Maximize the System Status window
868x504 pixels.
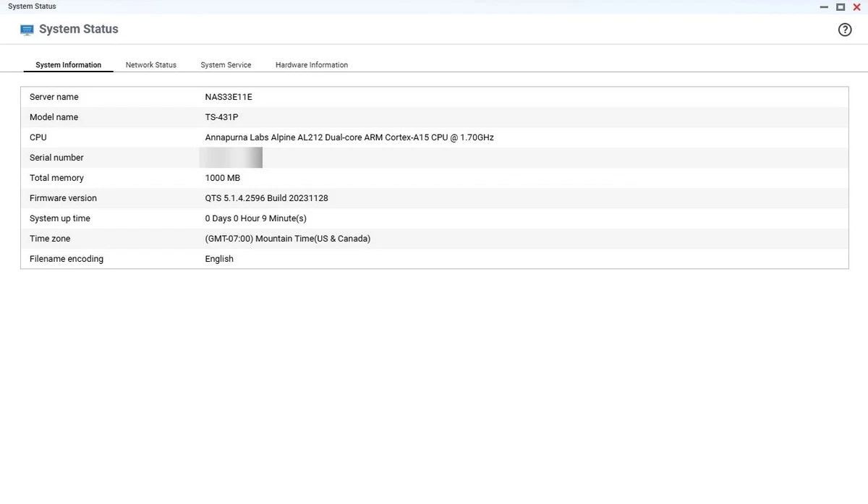pyautogui.click(x=841, y=7)
